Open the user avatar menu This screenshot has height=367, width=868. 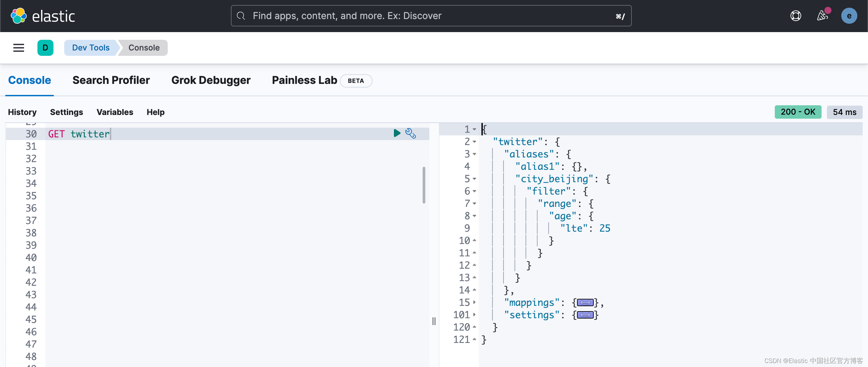coord(849,16)
